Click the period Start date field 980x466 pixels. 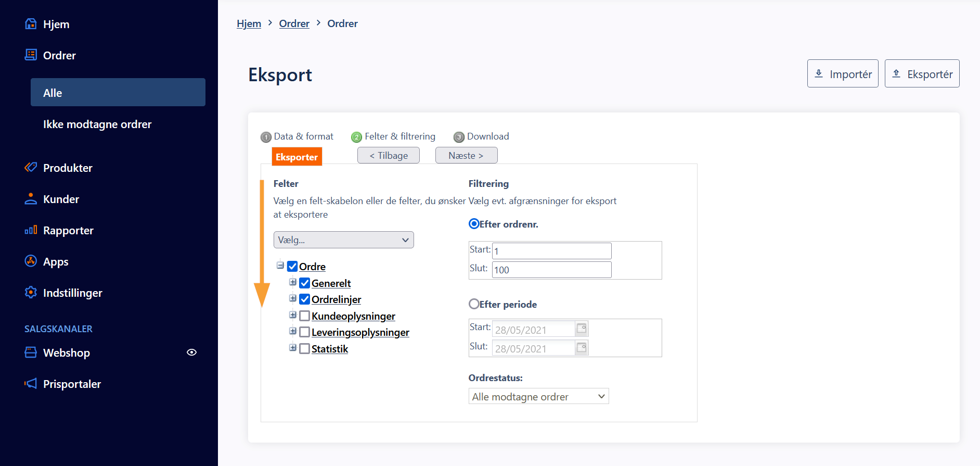[534, 329]
